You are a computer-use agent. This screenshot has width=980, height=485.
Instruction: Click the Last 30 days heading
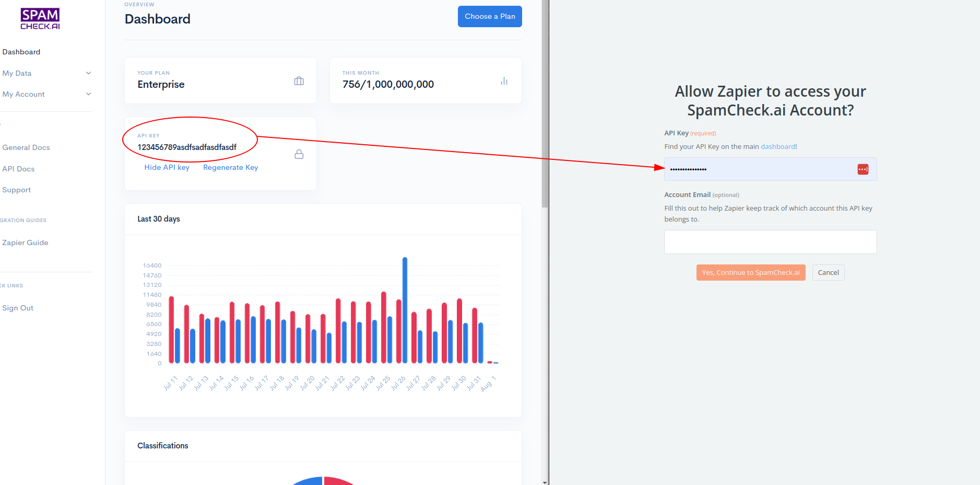click(159, 219)
